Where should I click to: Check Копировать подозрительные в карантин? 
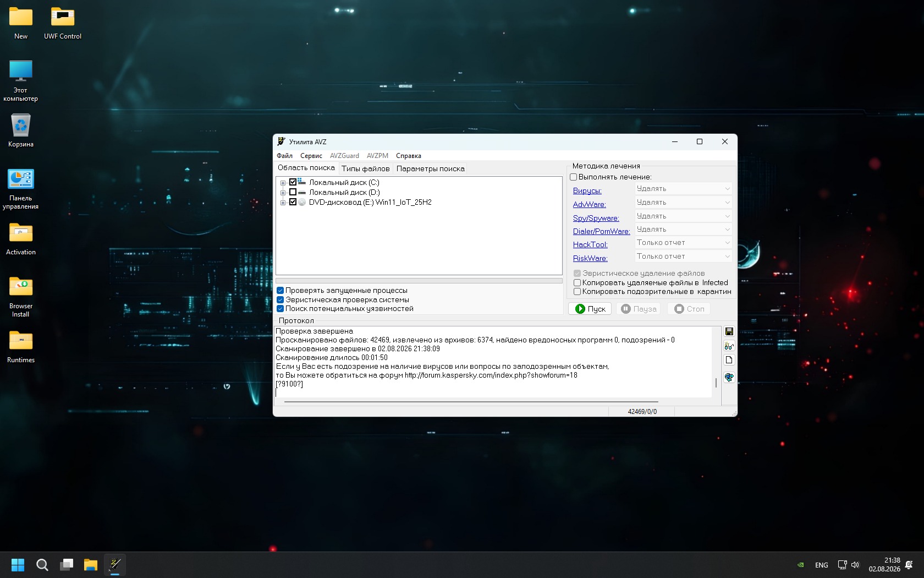click(x=577, y=292)
